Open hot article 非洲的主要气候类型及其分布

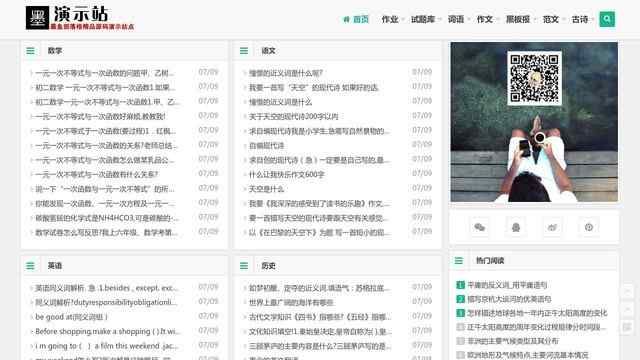(x=513, y=341)
